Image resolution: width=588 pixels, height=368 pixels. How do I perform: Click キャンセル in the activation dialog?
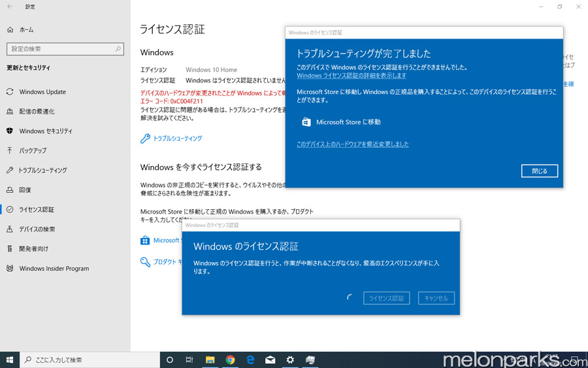436,298
